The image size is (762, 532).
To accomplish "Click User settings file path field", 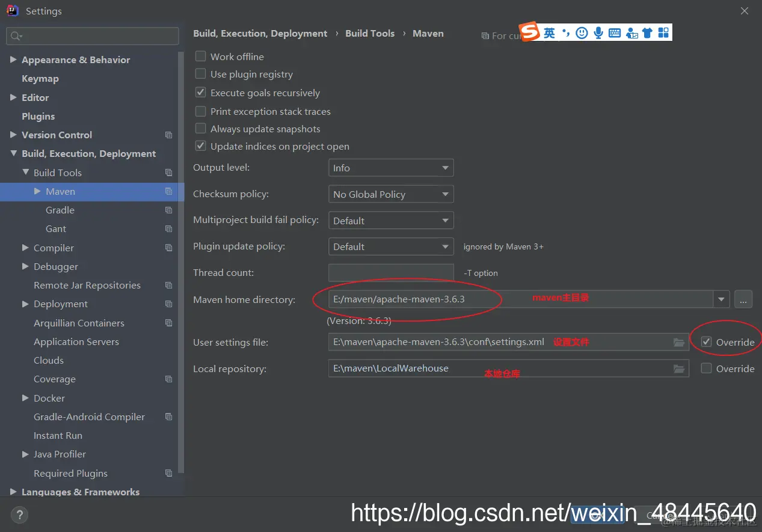I will point(508,342).
